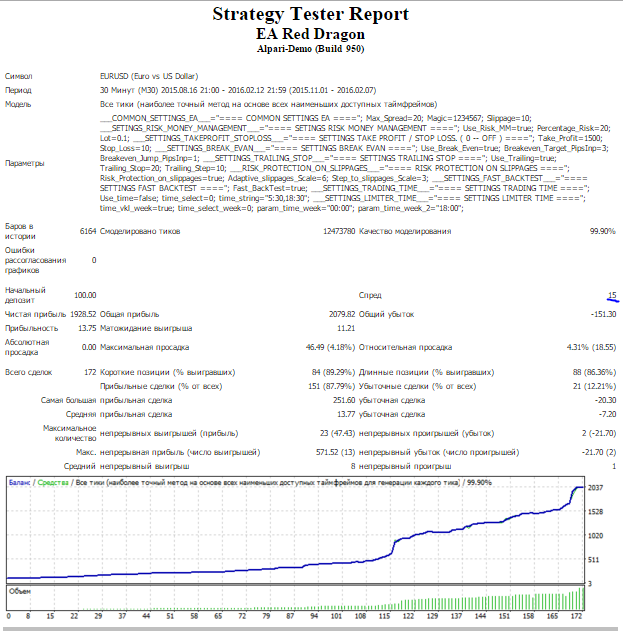Click "Матожидание выигрыша" label

[x=146, y=328]
